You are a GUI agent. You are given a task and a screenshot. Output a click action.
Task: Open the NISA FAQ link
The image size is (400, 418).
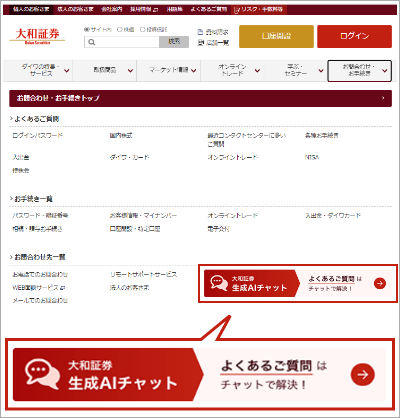tap(312, 157)
